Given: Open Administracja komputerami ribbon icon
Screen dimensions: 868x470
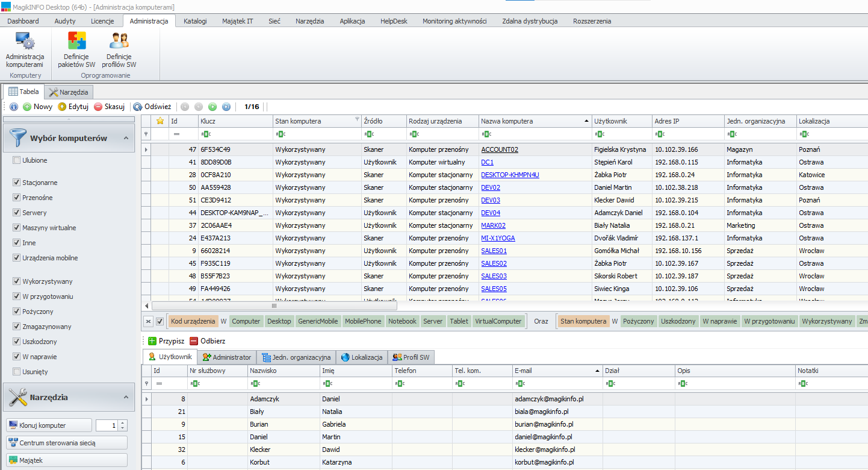Looking at the screenshot, I should [25, 50].
